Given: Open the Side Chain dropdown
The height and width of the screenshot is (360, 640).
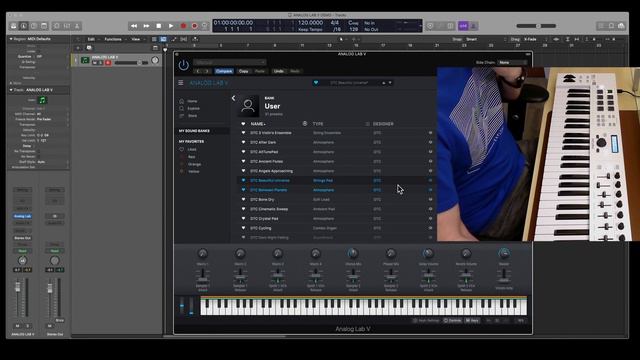Looking at the screenshot, I should click(x=513, y=62).
